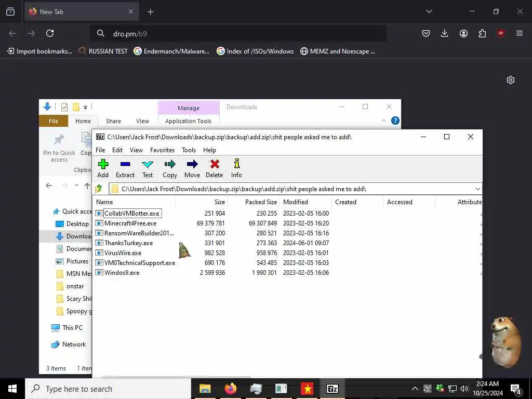
Task: Click the Add button in 7-Zip toolbar
Action: [103, 169]
